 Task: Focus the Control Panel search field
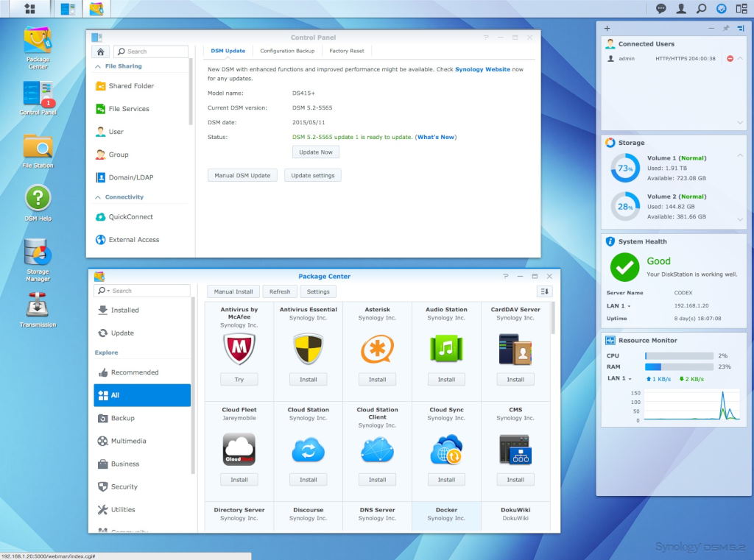coord(151,52)
